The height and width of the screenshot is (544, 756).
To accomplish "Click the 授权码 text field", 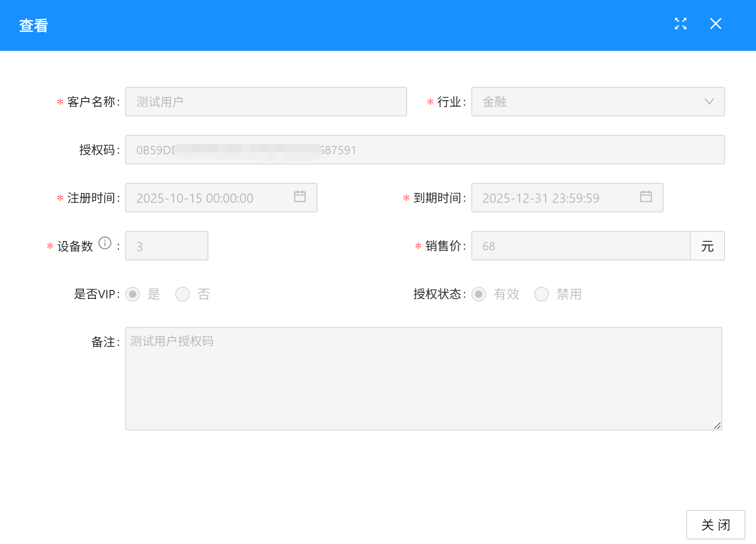I will [508, 150].
